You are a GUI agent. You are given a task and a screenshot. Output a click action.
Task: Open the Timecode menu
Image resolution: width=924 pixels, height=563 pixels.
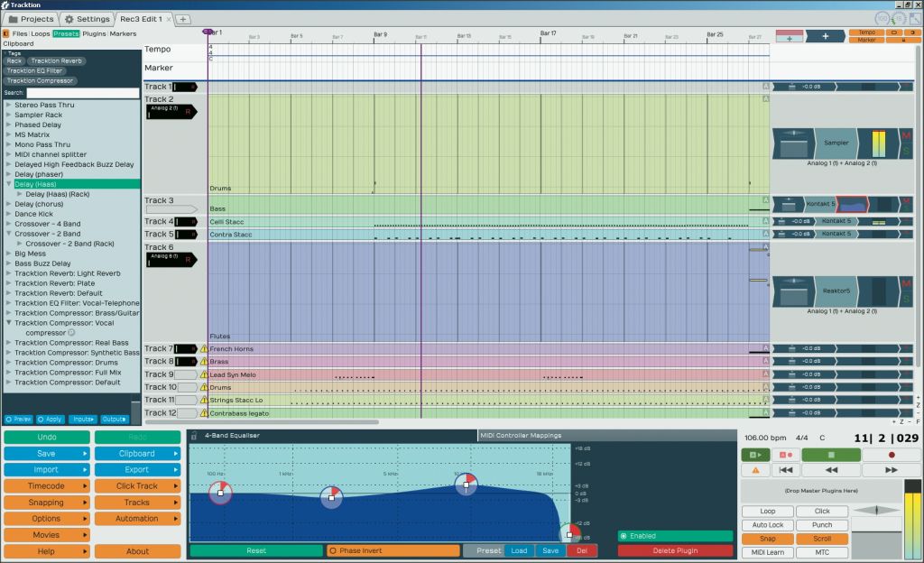[47, 485]
